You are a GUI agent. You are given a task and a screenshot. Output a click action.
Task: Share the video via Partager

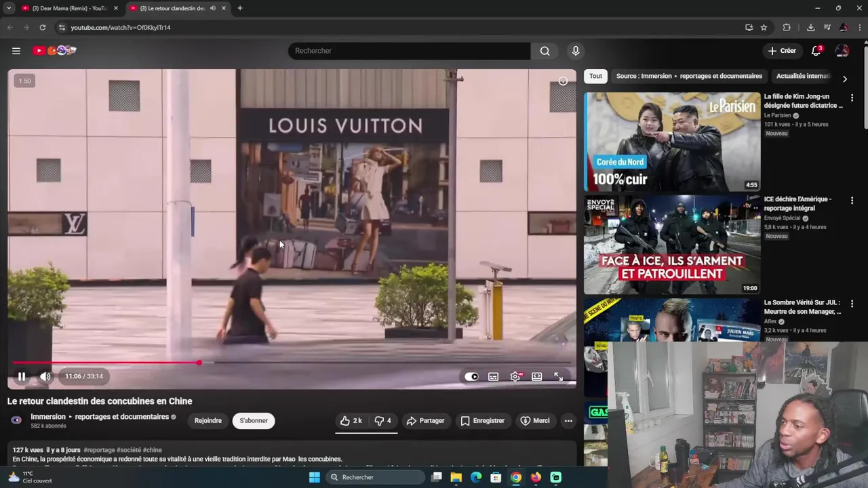(425, 421)
